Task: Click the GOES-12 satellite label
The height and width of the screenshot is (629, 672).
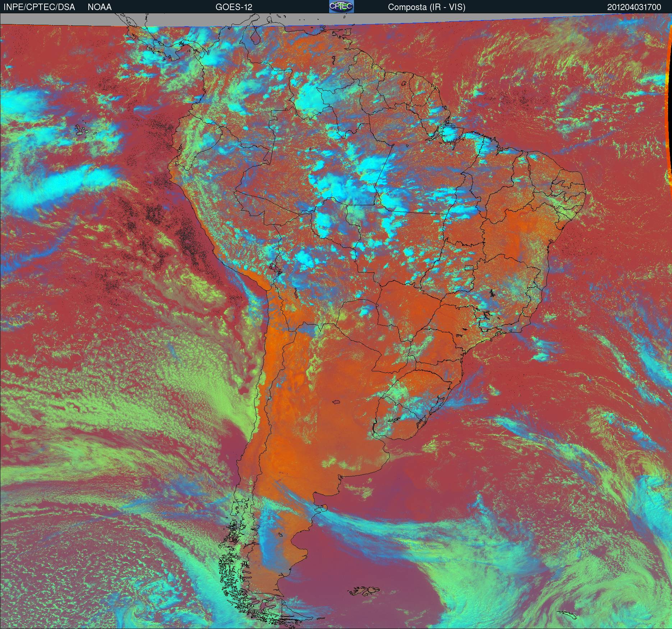Action: point(234,7)
